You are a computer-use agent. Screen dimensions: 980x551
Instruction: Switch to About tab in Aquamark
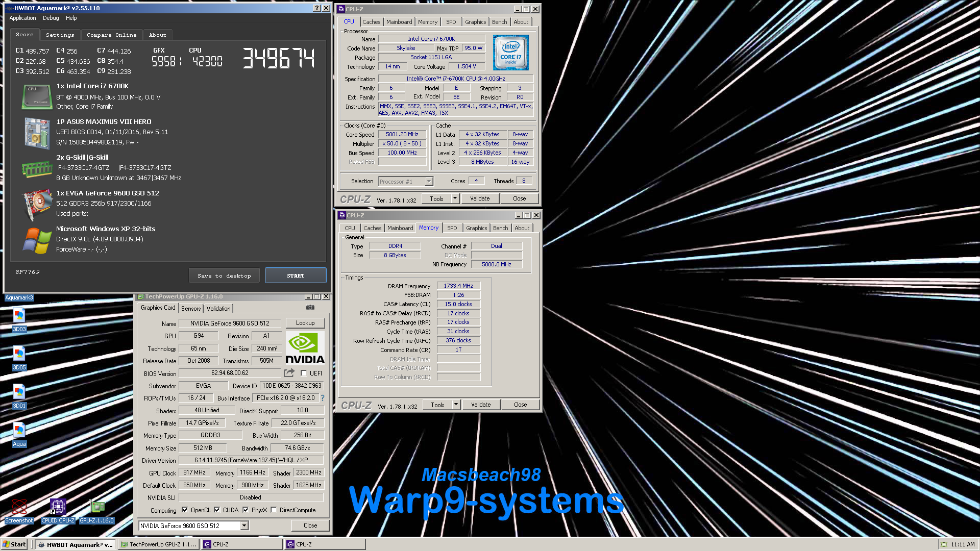tap(157, 35)
